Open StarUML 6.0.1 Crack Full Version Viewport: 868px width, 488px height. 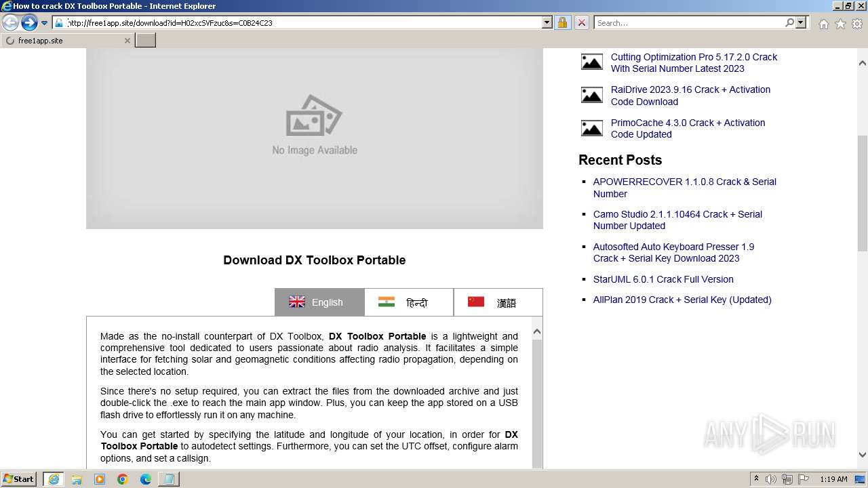click(x=663, y=279)
